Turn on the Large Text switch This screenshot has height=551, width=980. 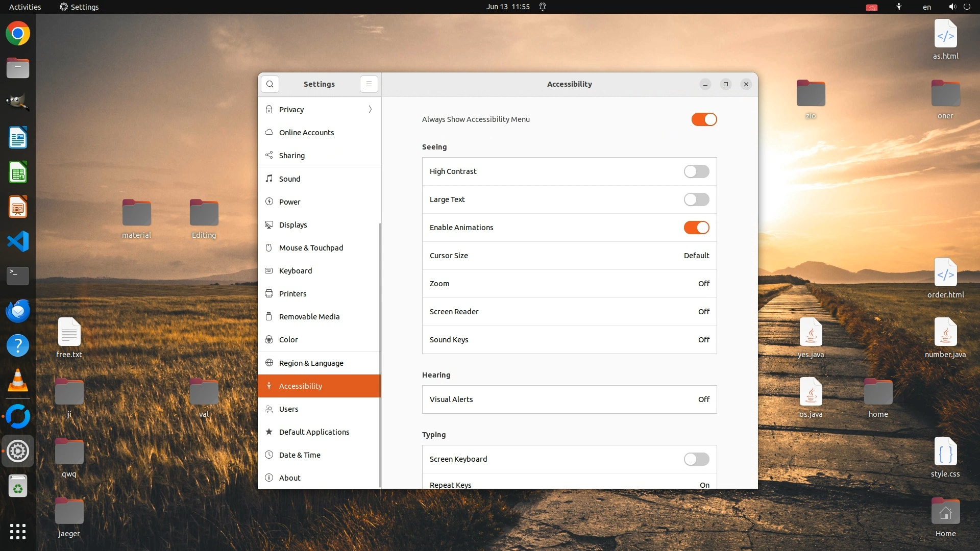point(696,199)
